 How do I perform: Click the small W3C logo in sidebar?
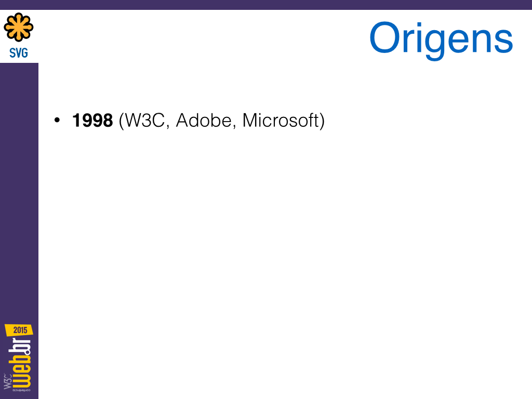pyautogui.click(x=7, y=381)
